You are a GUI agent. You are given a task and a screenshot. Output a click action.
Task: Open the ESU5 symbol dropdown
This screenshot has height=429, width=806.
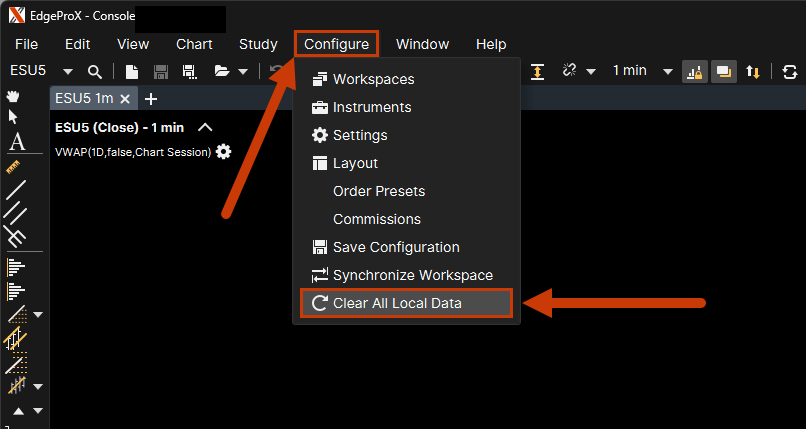68,71
